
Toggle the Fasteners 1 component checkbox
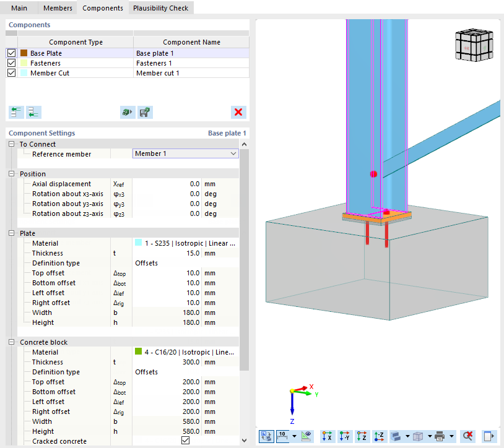(11, 63)
